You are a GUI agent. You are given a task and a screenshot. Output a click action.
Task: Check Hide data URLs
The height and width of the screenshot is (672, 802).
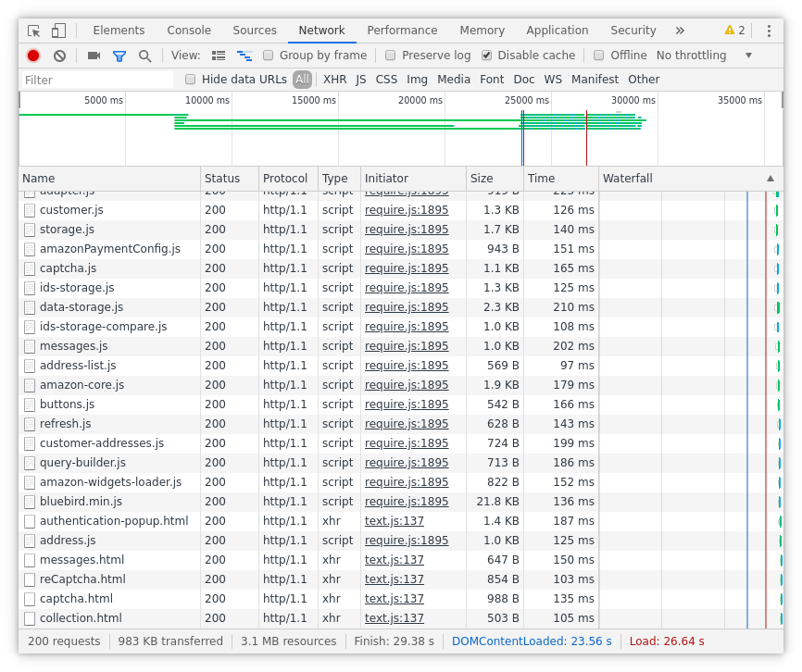(191, 79)
